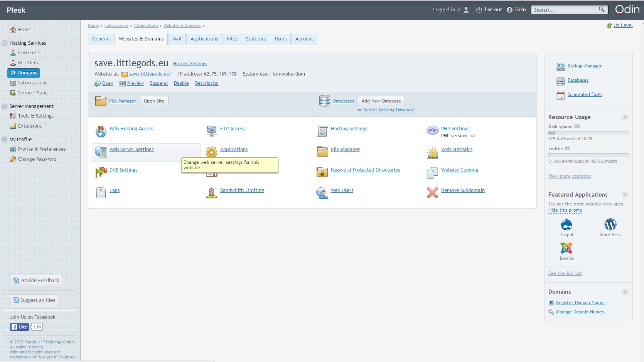Open the DNS Settings link
Viewport: 644px width, 362px height.
tap(123, 170)
